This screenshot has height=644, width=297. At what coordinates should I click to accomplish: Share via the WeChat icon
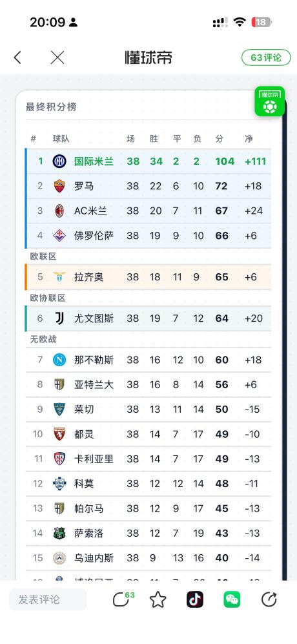(232, 599)
